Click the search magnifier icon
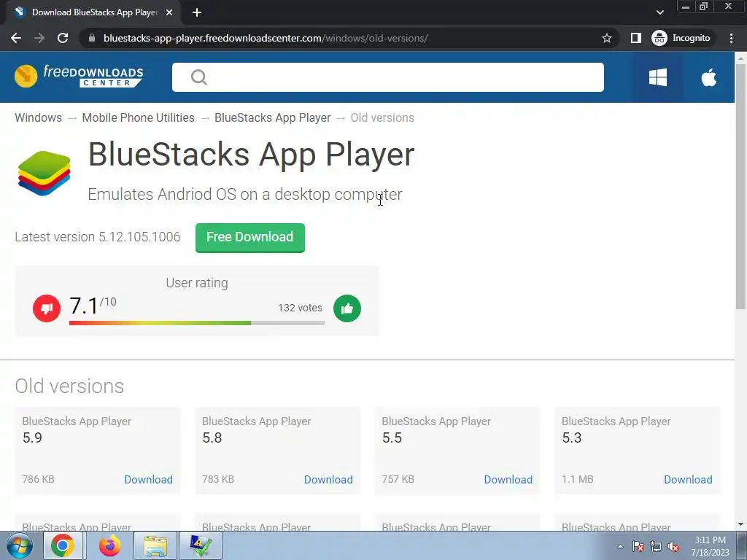The height and width of the screenshot is (560, 747). pos(198,77)
